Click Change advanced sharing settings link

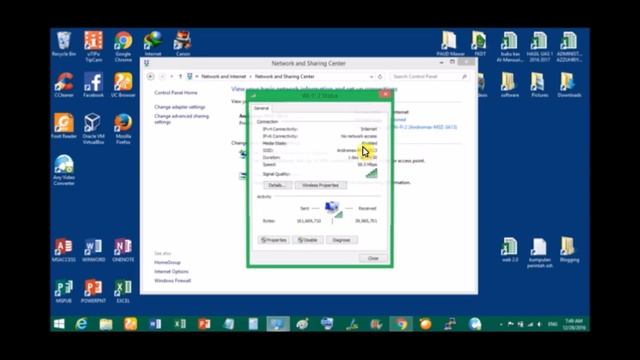click(x=182, y=119)
